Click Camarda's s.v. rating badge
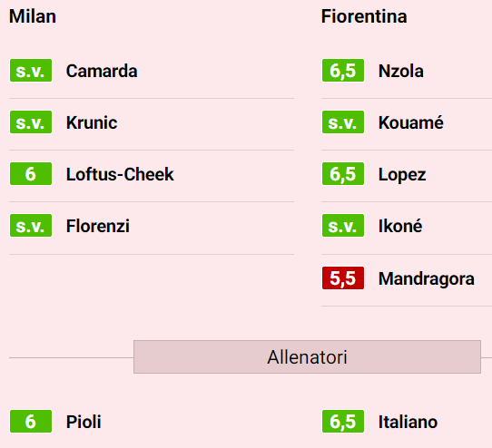This screenshot has height=448, width=492. click(31, 70)
